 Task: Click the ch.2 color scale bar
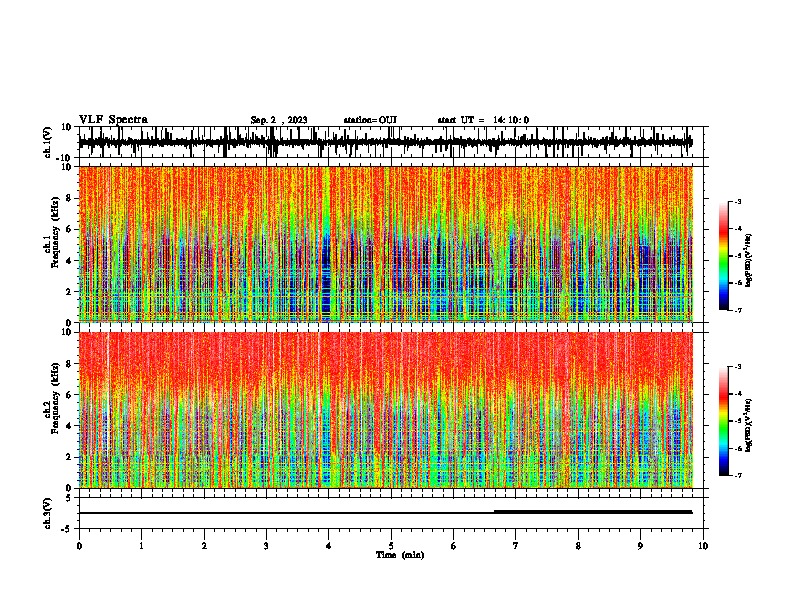click(x=724, y=421)
